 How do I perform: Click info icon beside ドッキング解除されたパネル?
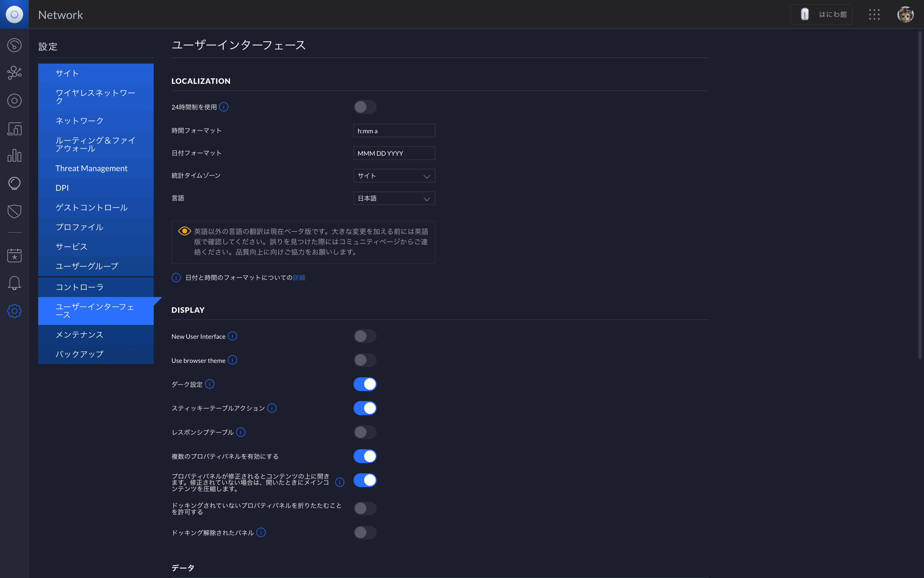(261, 532)
